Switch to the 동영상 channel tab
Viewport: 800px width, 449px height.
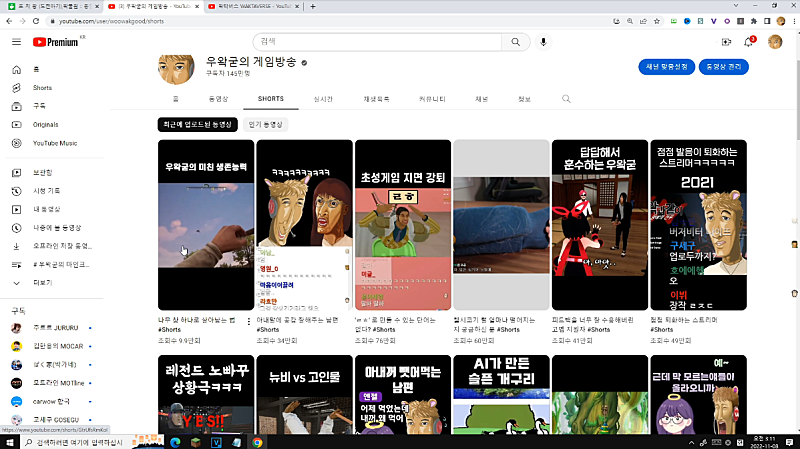[x=218, y=99]
